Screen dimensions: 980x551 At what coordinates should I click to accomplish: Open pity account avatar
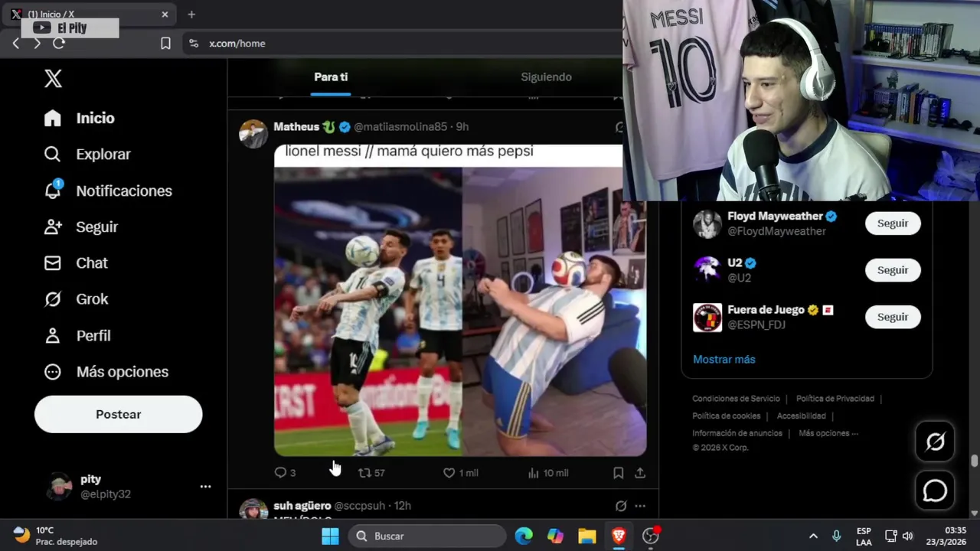click(59, 487)
